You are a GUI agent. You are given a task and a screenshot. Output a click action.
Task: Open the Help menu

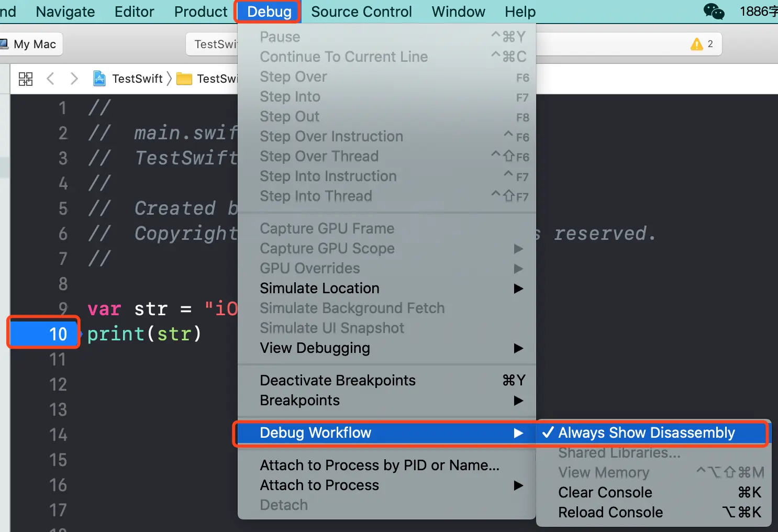520,12
